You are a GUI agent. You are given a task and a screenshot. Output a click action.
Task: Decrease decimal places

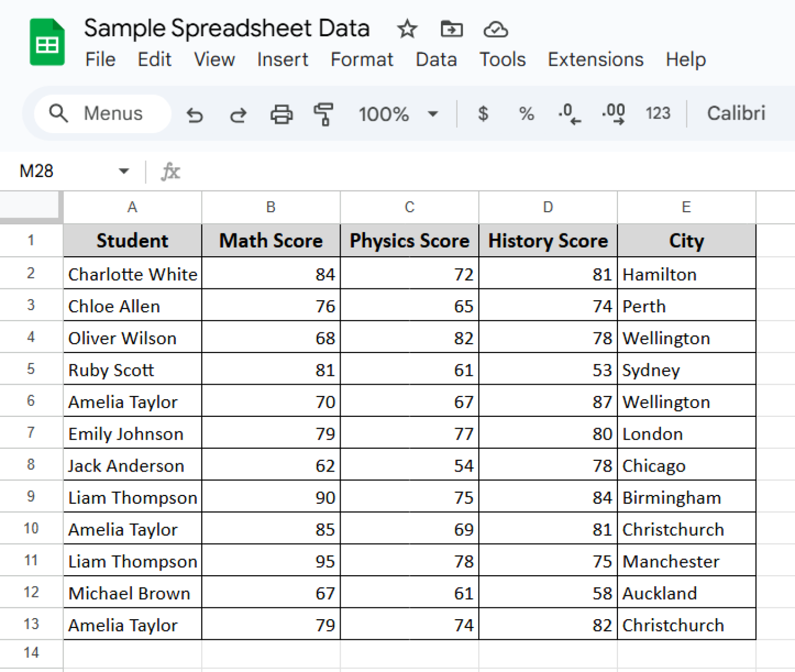[568, 114]
